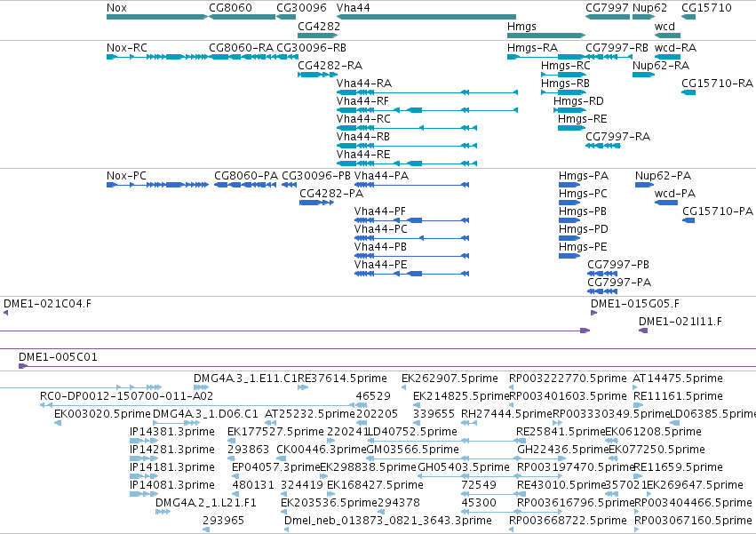
Task: Select the IP14381.3prime EST alignment
Action: click(144, 441)
